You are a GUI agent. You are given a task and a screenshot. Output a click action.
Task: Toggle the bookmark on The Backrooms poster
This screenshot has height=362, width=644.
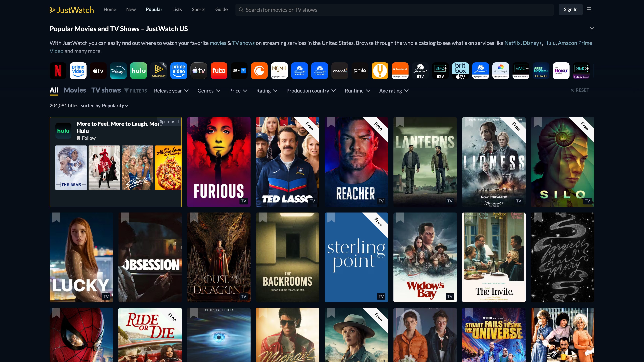pyautogui.click(x=262, y=218)
